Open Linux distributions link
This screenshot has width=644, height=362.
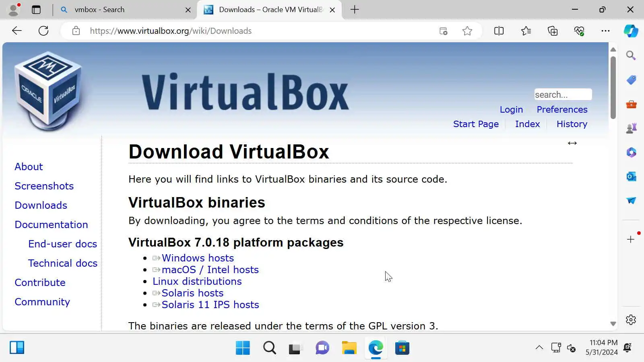tap(197, 281)
